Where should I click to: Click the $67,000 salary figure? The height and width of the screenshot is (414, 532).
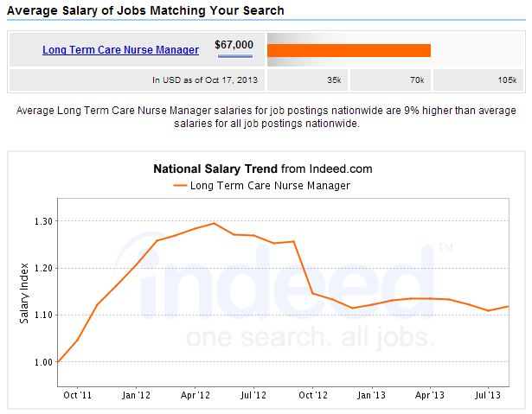[x=234, y=44]
